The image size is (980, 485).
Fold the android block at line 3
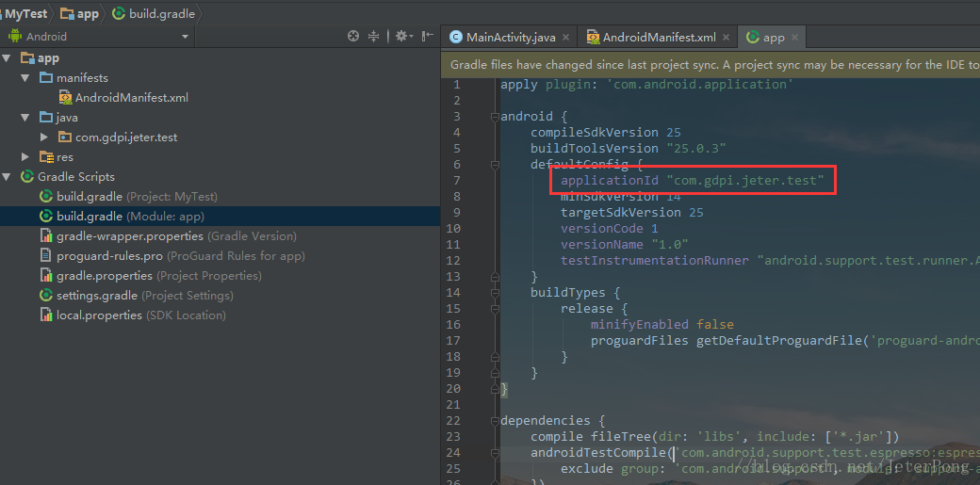coord(495,117)
